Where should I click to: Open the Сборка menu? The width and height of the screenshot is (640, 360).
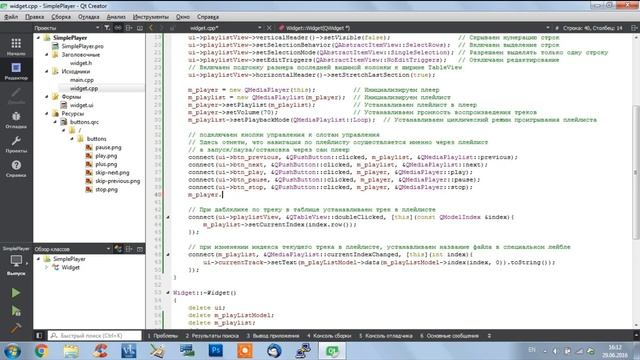click(x=61, y=17)
